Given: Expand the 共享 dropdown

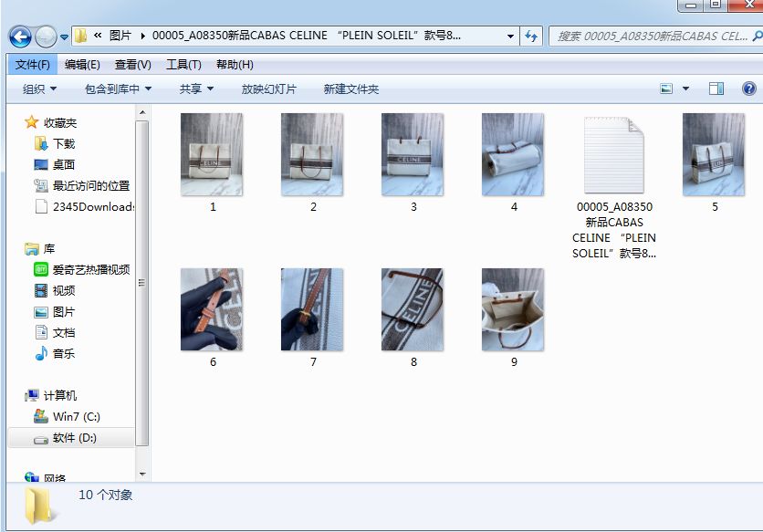Looking at the screenshot, I should pos(196,89).
